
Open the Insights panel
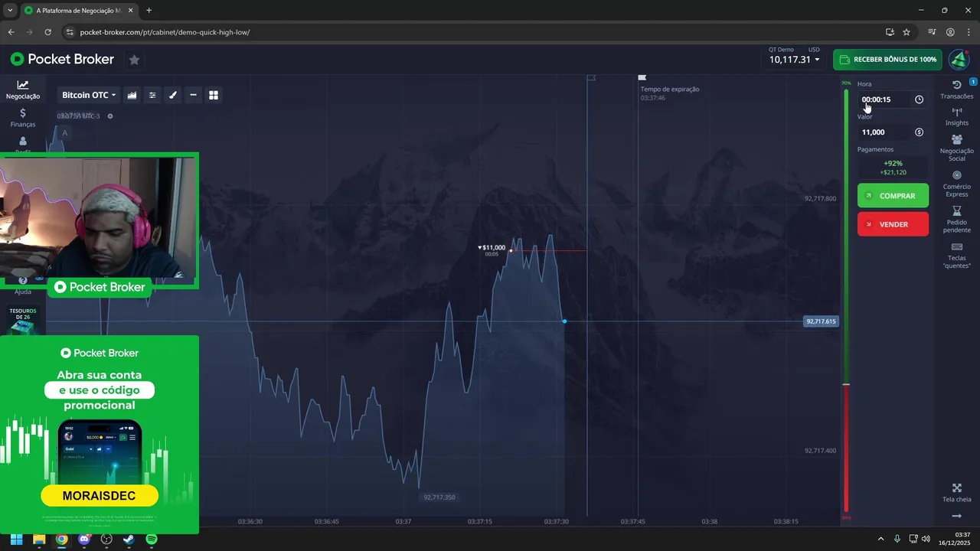(957, 117)
